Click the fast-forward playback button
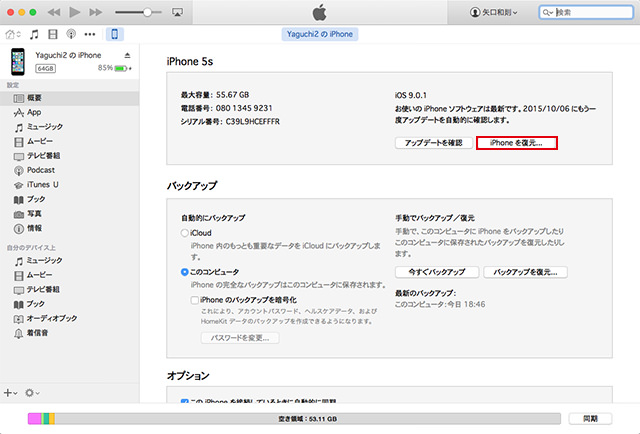640x434 pixels. pos(96,12)
